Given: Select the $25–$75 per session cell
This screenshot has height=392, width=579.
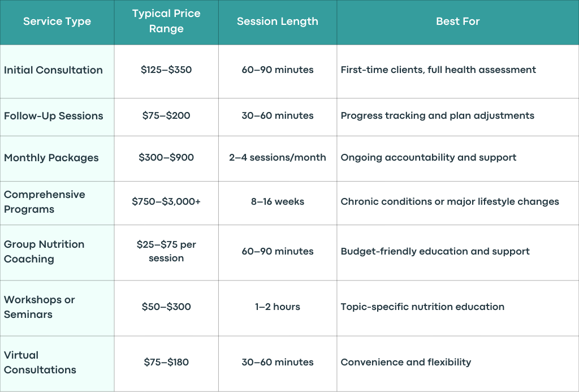Looking at the screenshot, I should [166, 252].
